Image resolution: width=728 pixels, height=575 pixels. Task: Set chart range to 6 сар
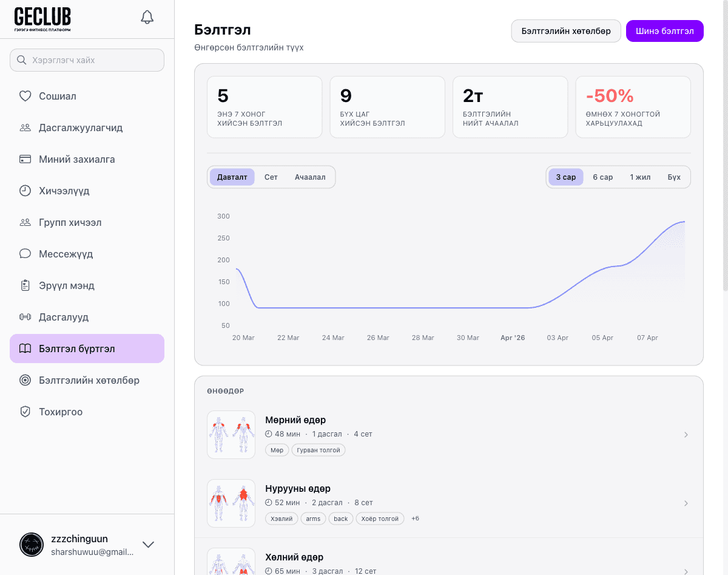[x=602, y=177]
